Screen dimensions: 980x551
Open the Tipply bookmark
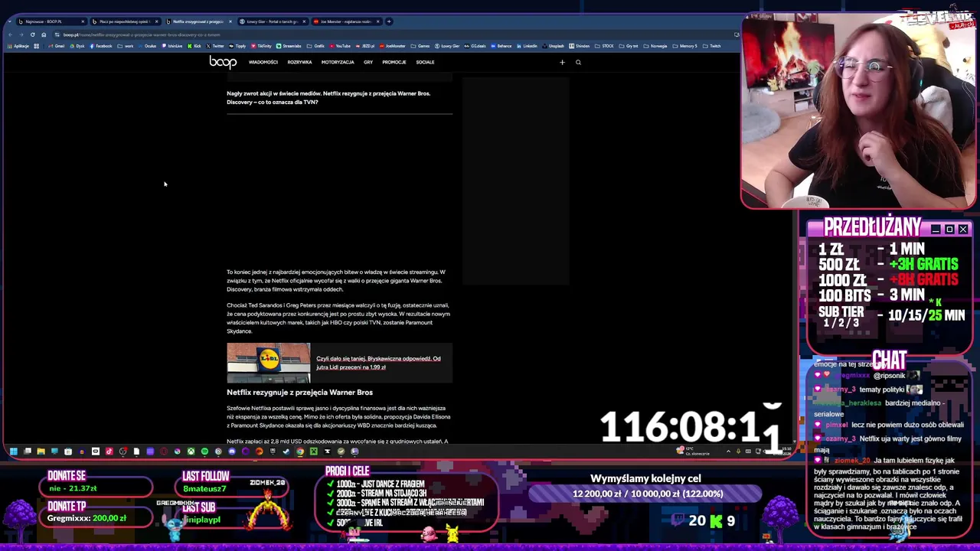tap(237, 46)
